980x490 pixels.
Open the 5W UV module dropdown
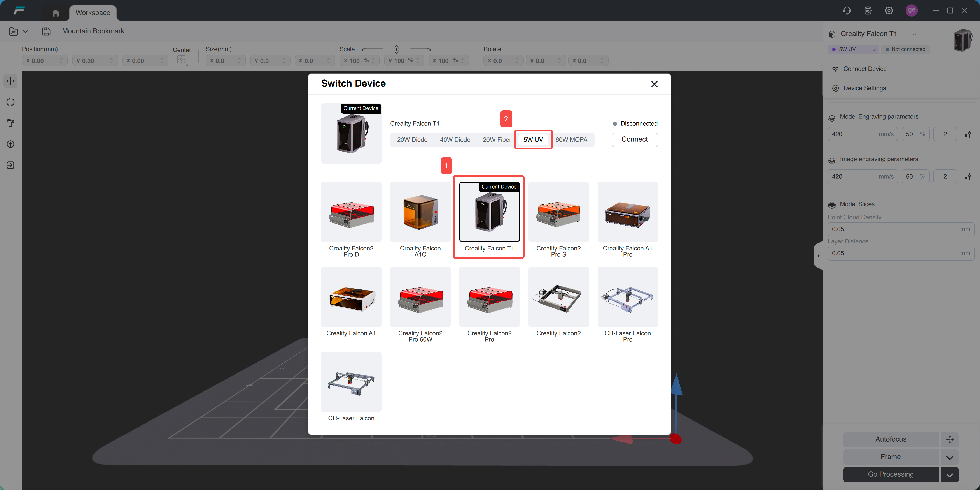click(874, 49)
